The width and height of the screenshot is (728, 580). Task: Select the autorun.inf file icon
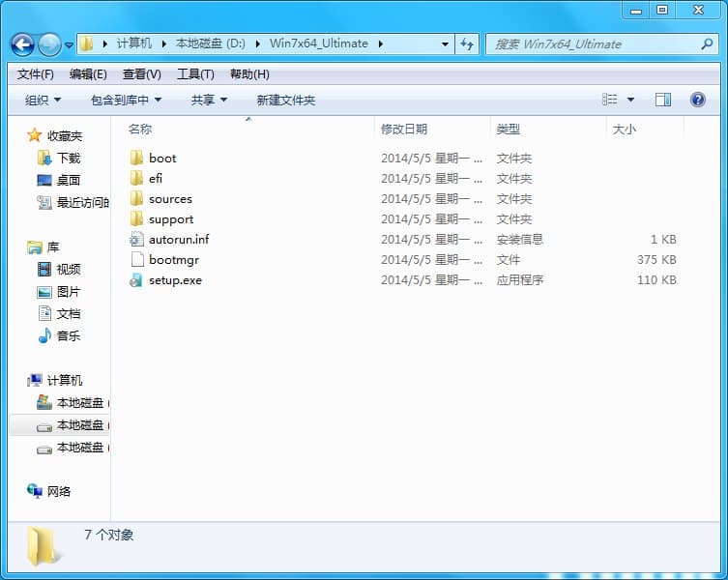(x=136, y=239)
